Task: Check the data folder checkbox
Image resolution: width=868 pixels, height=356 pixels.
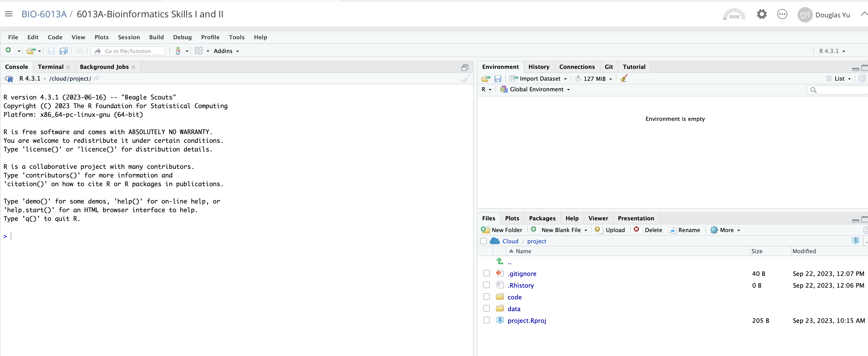Action: pos(487,309)
